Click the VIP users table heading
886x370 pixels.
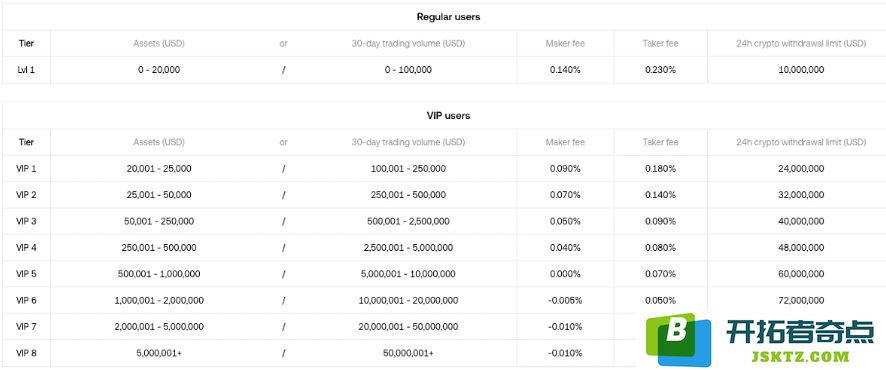(448, 116)
